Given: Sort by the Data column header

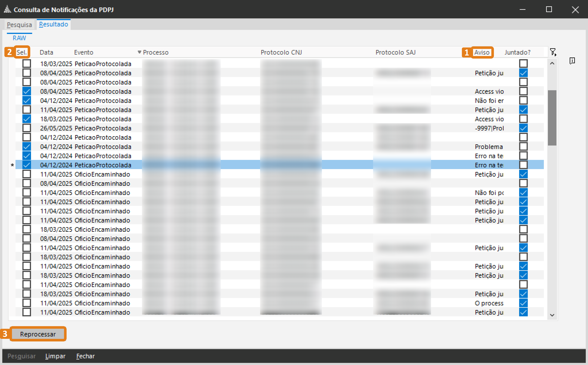Looking at the screenshot, I should pos(46,52).
